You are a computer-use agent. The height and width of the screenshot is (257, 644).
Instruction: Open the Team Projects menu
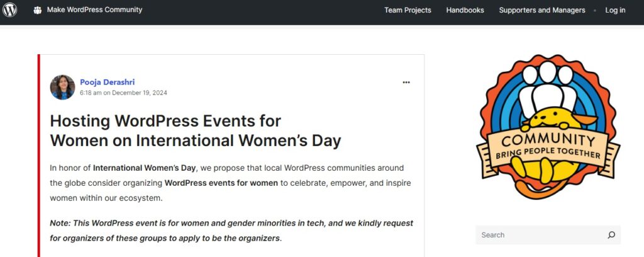coord(408,10)
